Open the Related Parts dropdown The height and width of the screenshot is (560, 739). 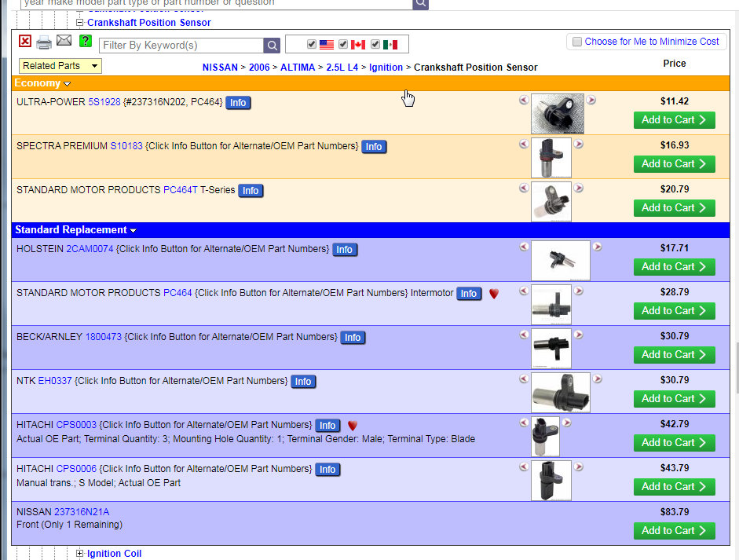tap(60, 66)
